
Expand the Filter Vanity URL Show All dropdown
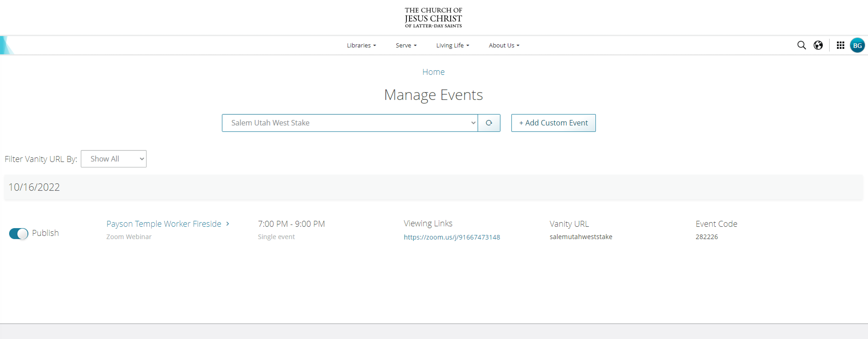coord(113,159)
